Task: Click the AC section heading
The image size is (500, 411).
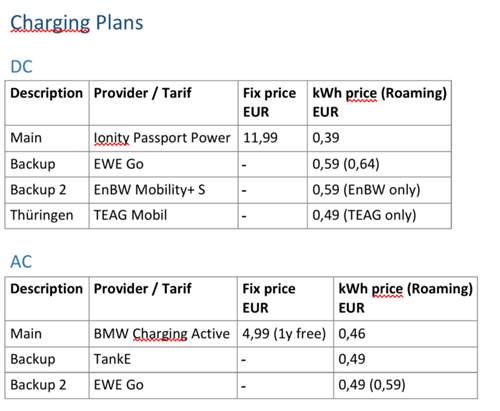Action: point(21,262)
